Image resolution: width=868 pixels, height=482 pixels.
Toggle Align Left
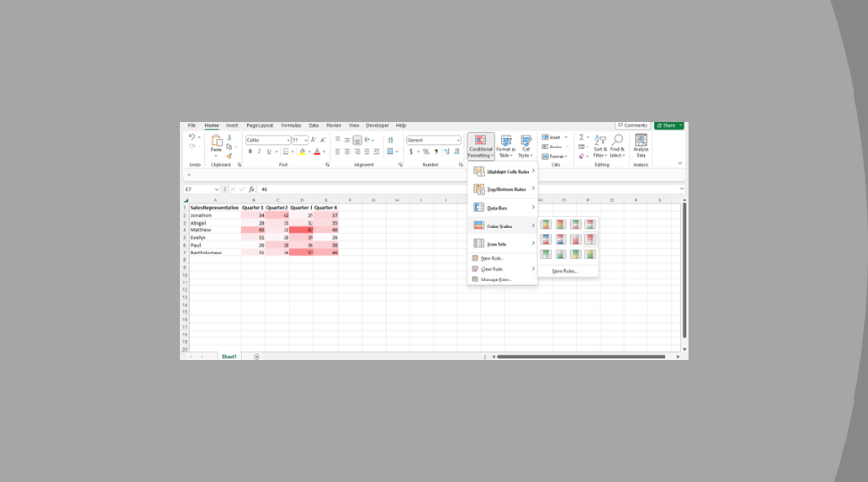click(338, 151)
